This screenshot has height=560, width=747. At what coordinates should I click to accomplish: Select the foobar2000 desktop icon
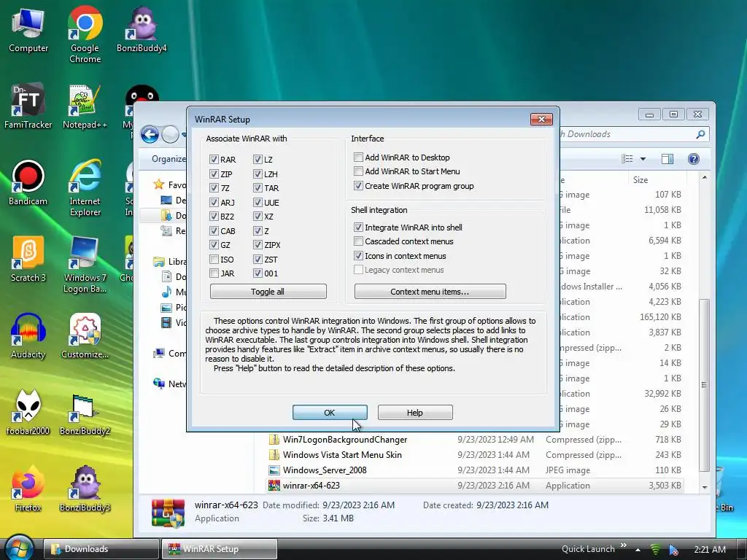point(28,413)
